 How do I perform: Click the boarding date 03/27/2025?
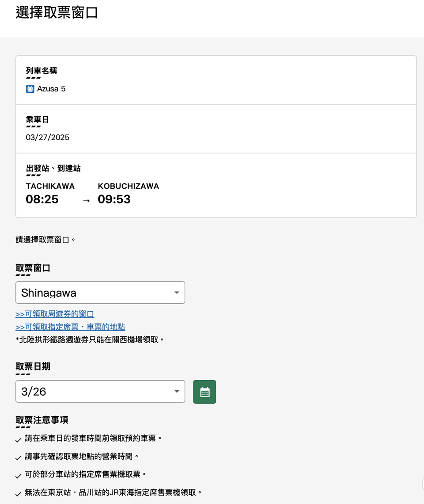(x=48, y=137)
